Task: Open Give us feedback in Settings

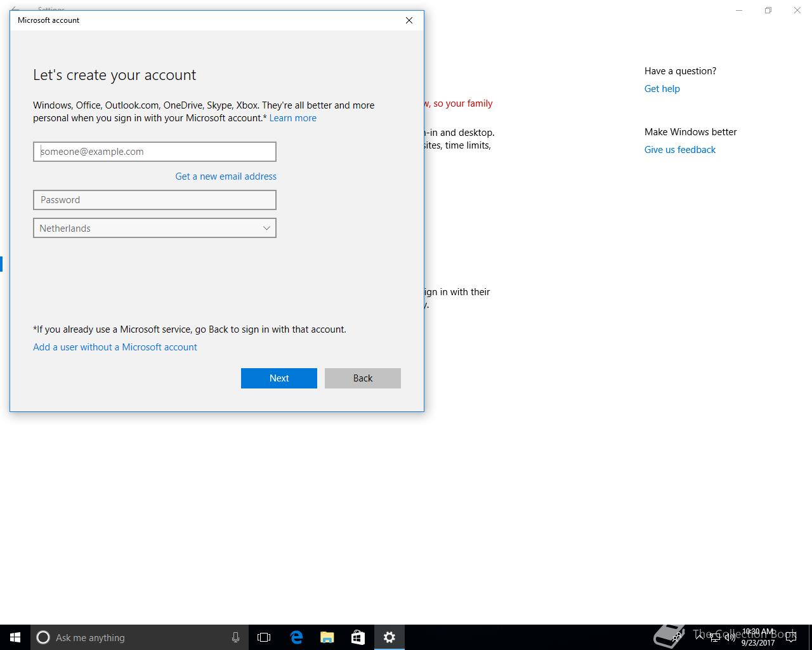Action: coord(680,150)
